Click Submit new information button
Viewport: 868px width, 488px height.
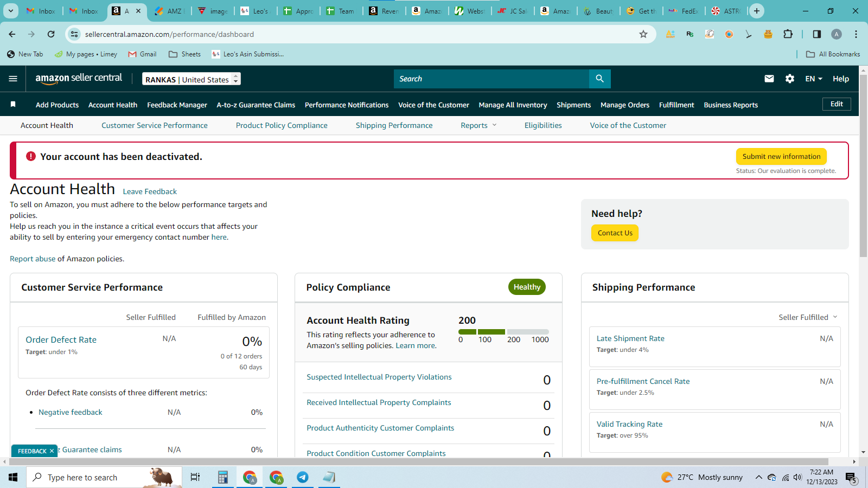click(x=781, y=156)
